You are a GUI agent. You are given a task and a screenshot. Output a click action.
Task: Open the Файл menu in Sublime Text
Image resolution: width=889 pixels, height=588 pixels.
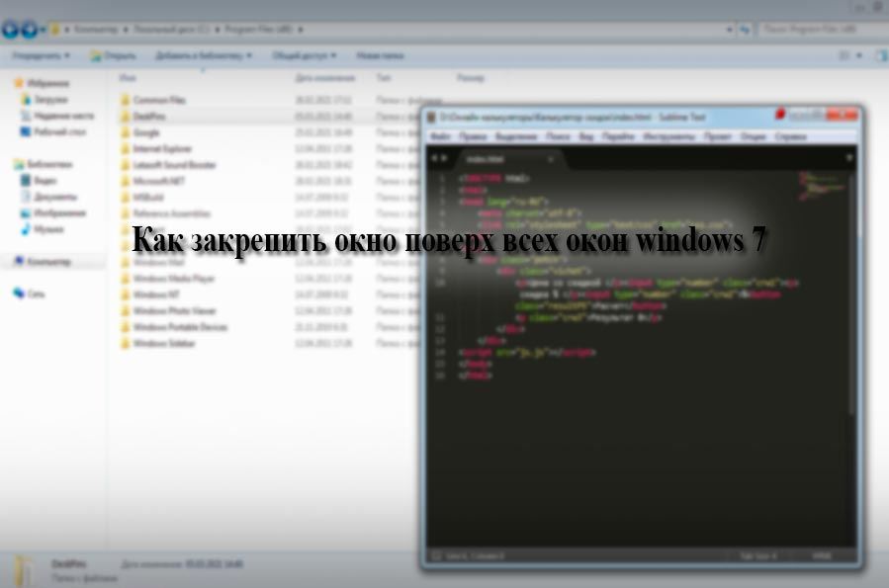pyautogui.click(x=440, y=136)
